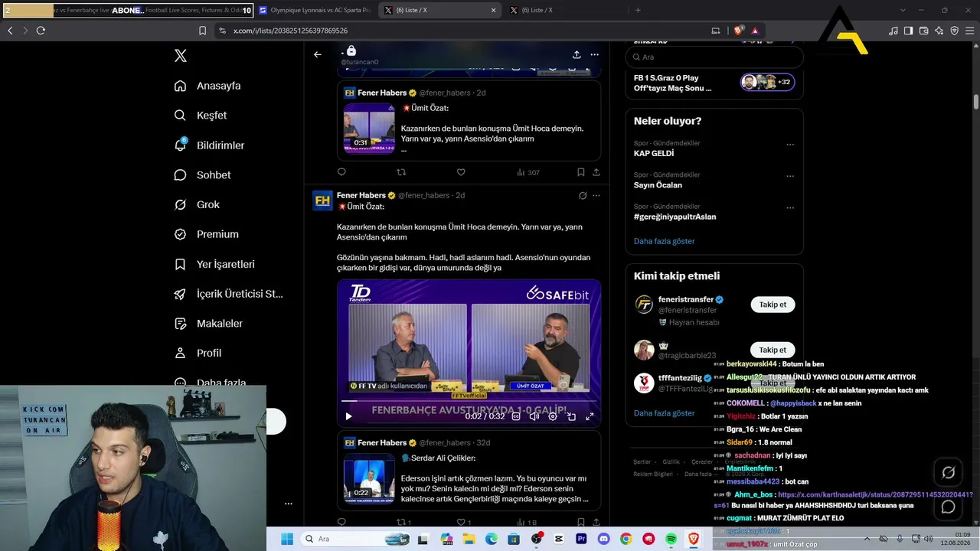The image size is (980, 551).
Task: Open Brave Rewards triangle icon
Action: click(x=755, y=31)
